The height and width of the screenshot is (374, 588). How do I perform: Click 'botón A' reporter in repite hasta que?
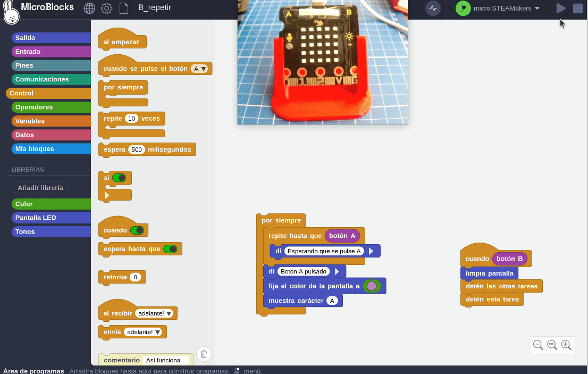342,236
